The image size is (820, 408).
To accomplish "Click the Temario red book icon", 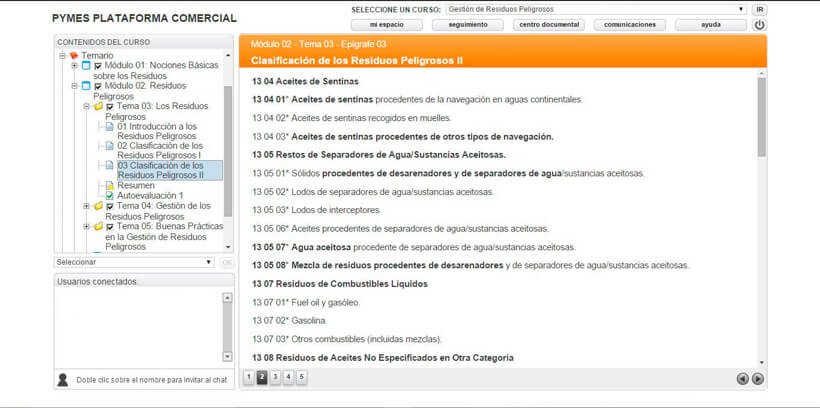I will (74, 55).
